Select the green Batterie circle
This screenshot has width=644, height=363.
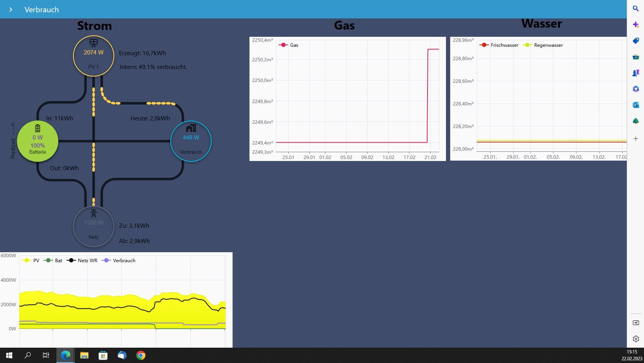click(38, 141)
